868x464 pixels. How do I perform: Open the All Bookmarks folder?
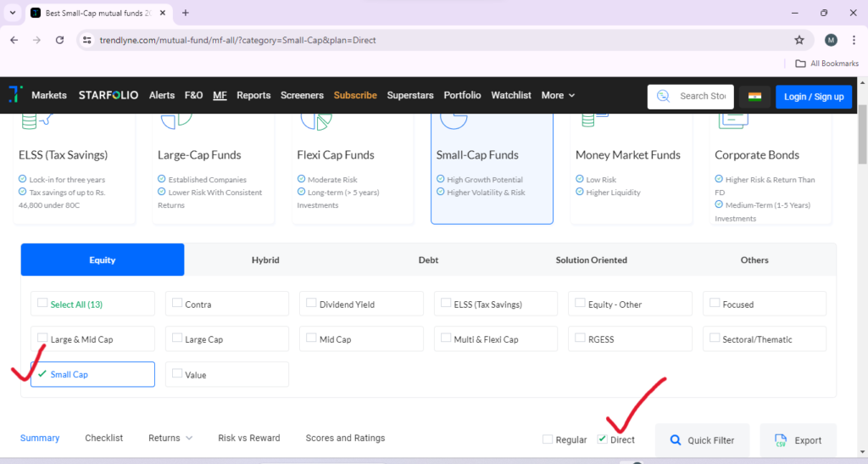pyautogui.click(x=826, y=64)
